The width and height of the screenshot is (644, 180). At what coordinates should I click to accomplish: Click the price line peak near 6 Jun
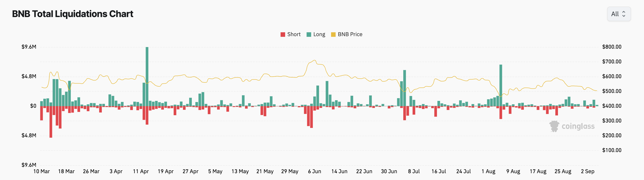[314, 60]
